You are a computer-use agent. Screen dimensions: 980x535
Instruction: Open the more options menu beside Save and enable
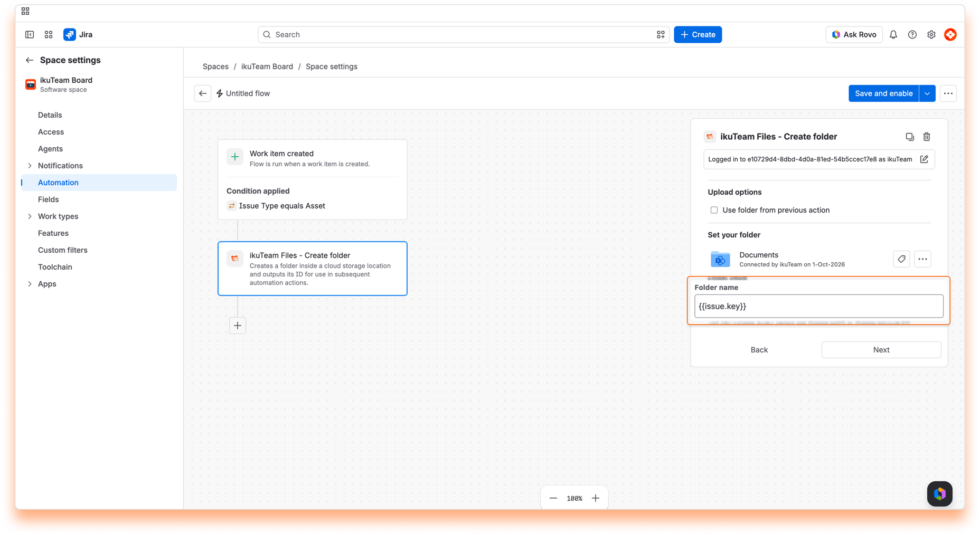pos(948,93)
